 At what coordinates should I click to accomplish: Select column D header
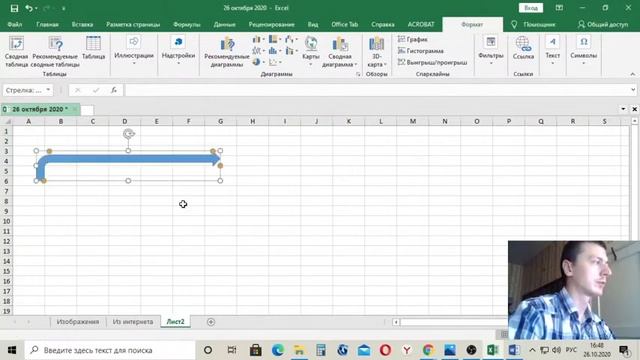pyautogui.click(x=125, y=121)
